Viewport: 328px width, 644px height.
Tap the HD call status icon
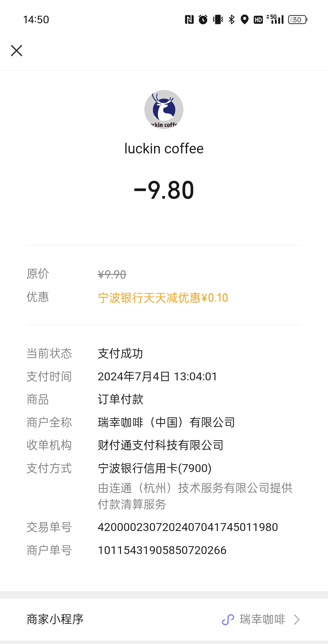[258, 20]
